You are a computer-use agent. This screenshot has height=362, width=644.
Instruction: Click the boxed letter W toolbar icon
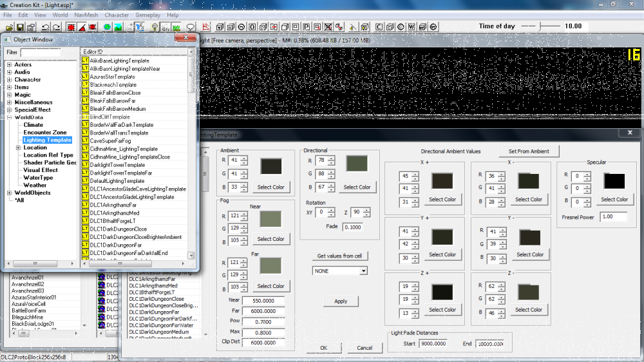click(412, 27)
